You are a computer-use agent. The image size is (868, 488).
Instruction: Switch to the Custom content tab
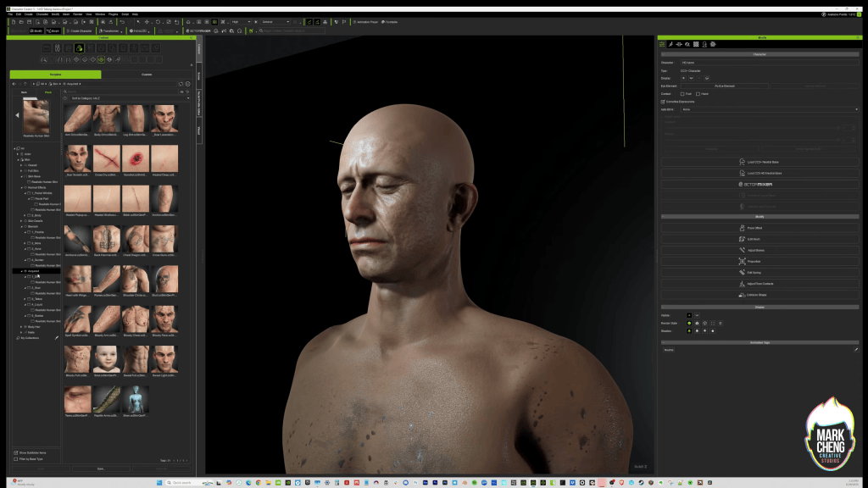[x=147, y=75]
